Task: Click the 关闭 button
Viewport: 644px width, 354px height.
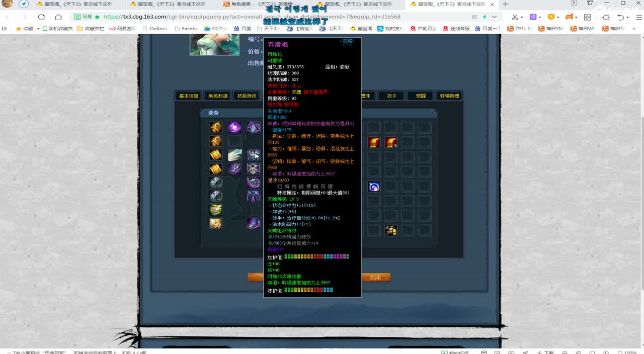Action: pyautogui.click(x=375, y=278)
